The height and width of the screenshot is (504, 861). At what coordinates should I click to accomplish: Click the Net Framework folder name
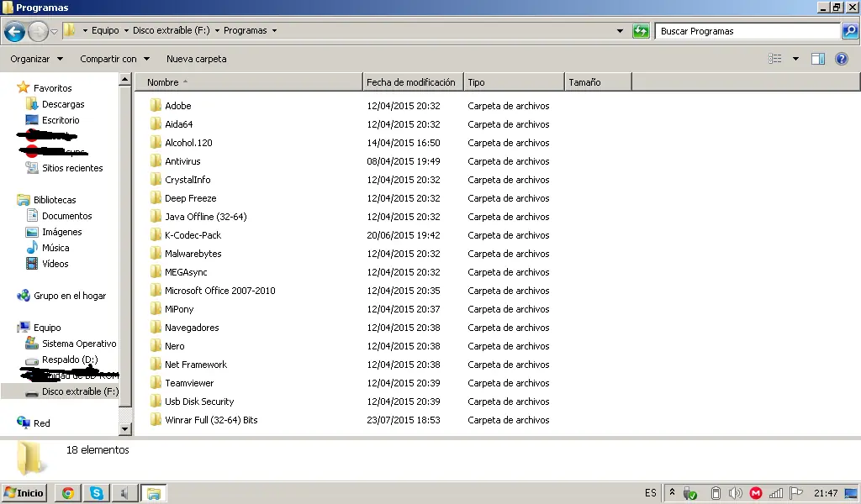[195, 365]
